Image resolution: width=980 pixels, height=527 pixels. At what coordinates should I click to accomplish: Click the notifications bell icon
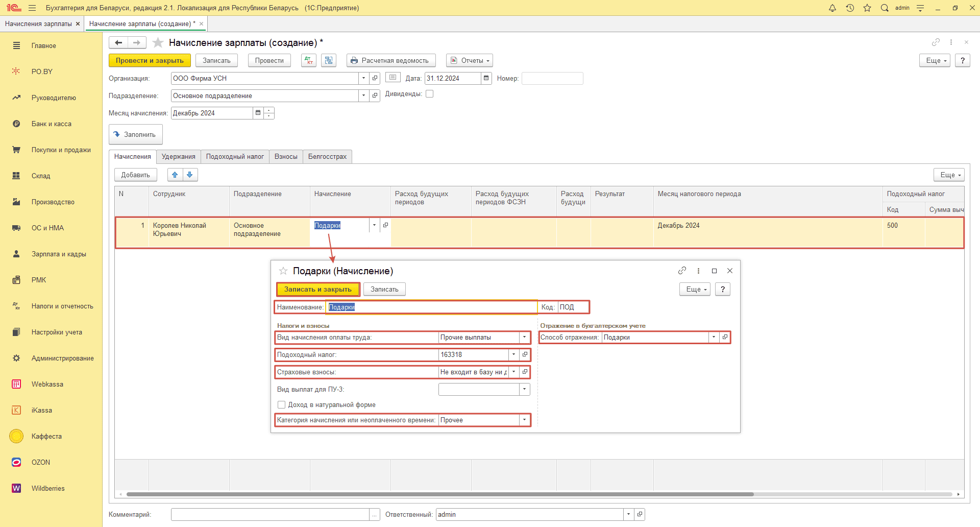click(x=832, y=8)
